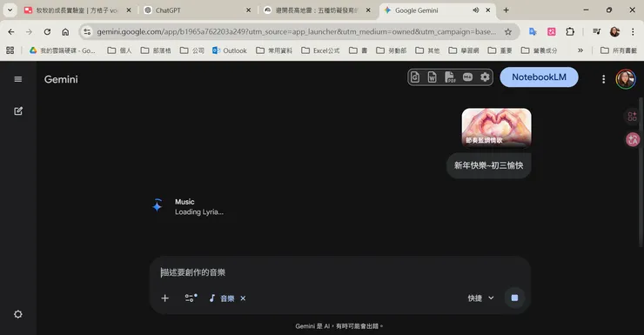The image size is (644, 335).
Task: Open the 勞動部 bookmark folder
Action: (392, 50)
